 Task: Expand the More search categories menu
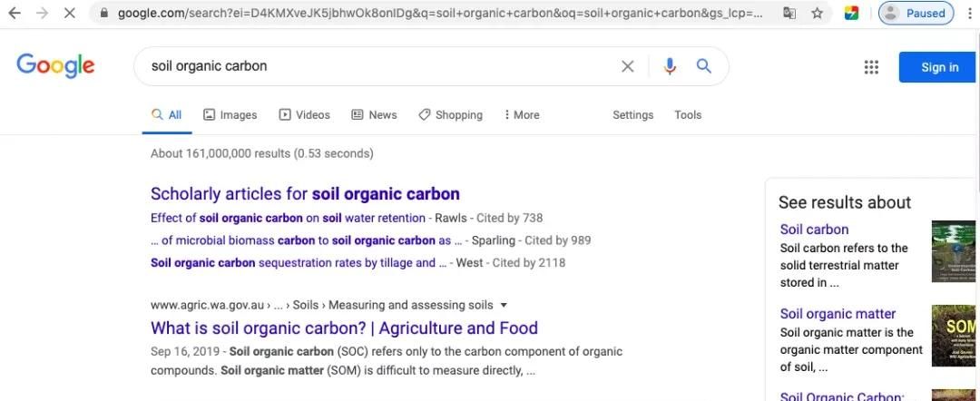pos(521,115)
